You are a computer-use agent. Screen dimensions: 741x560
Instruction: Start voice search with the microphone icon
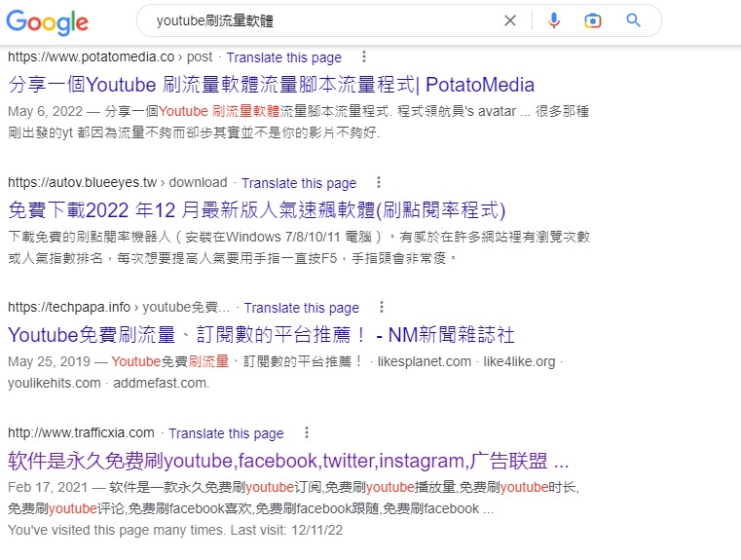point(554,20)
